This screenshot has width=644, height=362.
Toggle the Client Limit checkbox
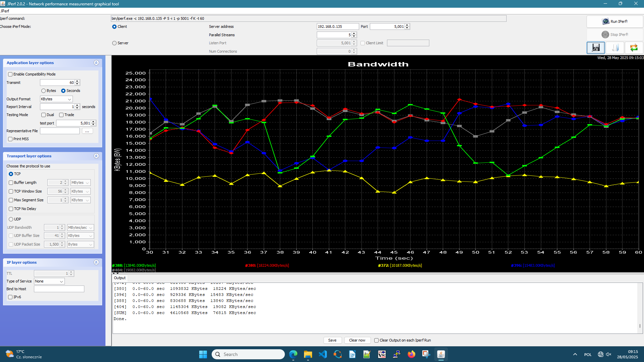coord(363,43)
